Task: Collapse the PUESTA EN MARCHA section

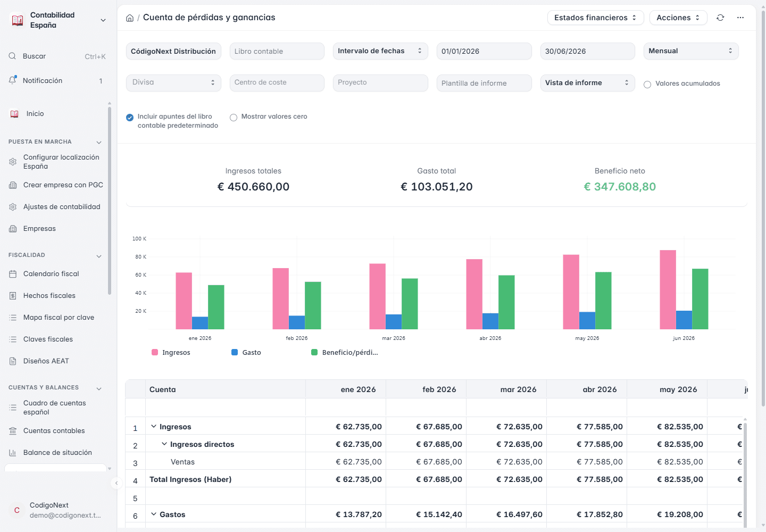Action: pyautogui.click(x=99, y=142)
